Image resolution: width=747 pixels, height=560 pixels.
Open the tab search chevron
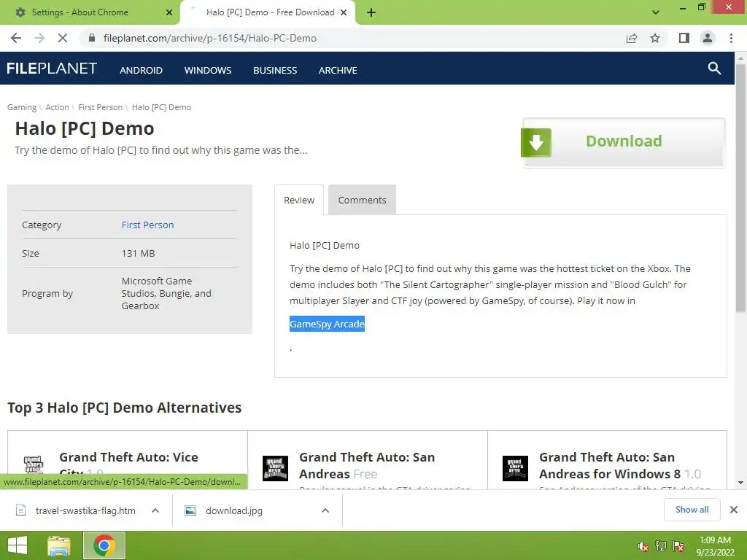click(656, 12)
